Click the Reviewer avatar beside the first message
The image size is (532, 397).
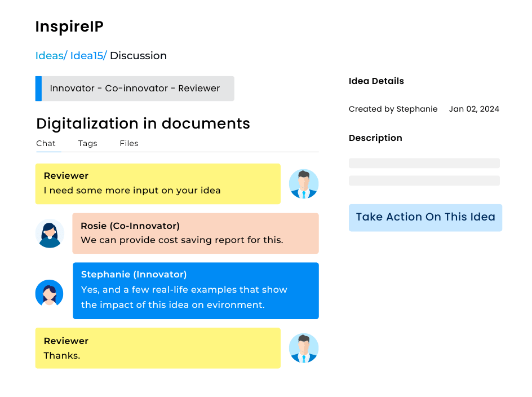(304, 184)
